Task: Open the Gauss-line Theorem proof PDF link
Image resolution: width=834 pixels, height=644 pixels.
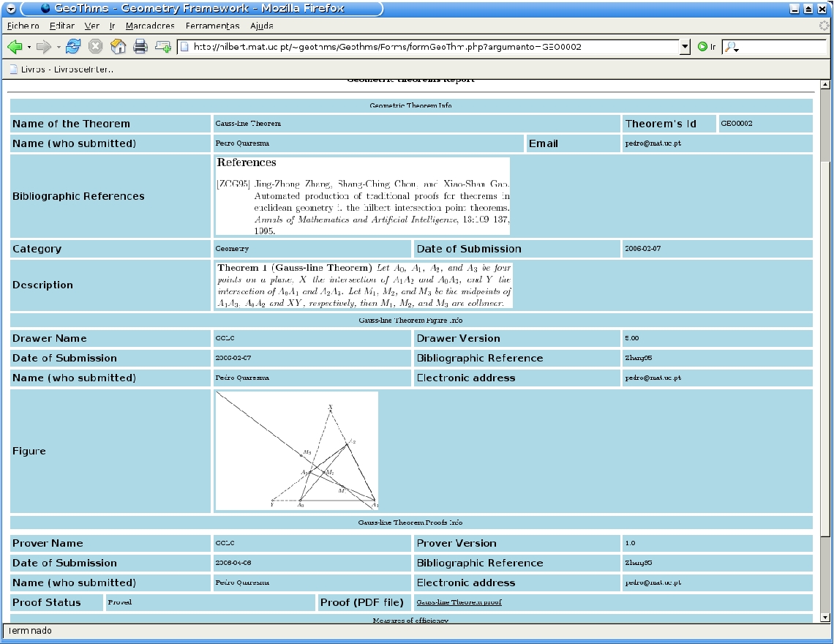Action: pyautogui.click(x=459, y=602)
